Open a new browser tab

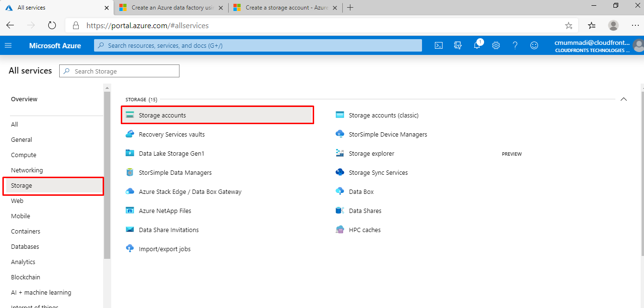point(350,8)
